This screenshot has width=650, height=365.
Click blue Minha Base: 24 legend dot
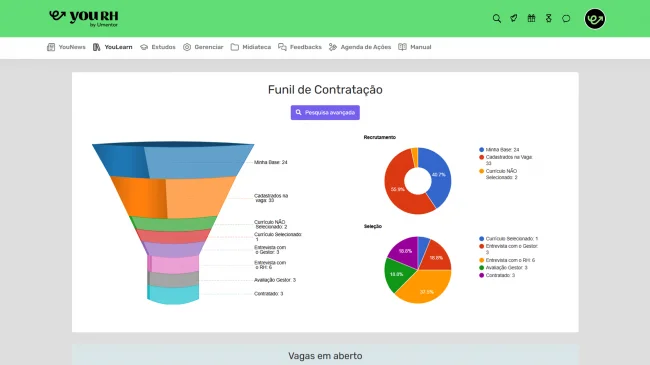pyautogui.click(x=481, y=149)
